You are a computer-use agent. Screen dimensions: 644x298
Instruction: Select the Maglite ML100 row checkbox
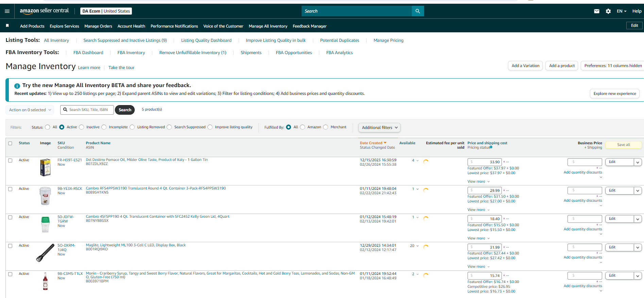[10, 246]
